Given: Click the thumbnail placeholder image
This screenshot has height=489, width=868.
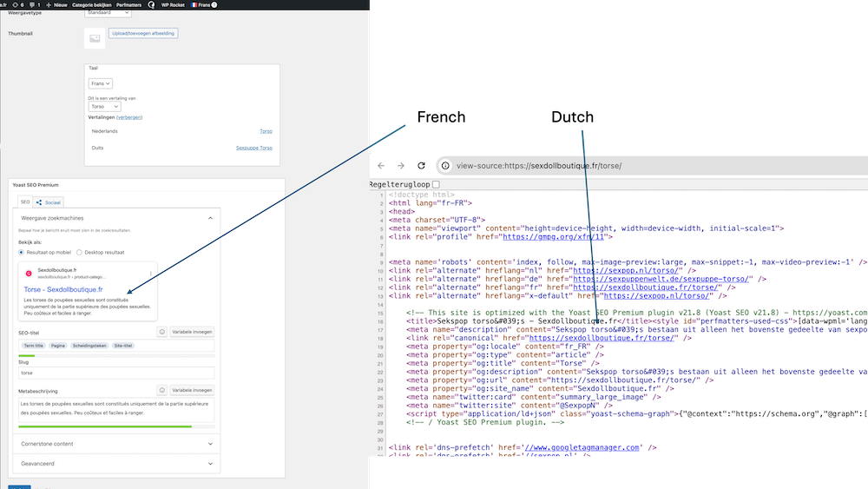Looking at the screenshot, I should pos(95,39).
